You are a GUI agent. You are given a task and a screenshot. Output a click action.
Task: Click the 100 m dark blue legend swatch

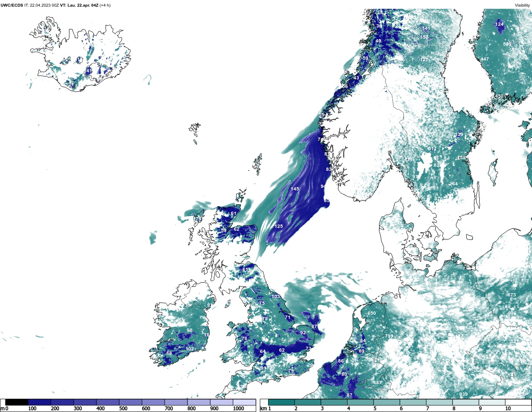[x=40, y=402]
